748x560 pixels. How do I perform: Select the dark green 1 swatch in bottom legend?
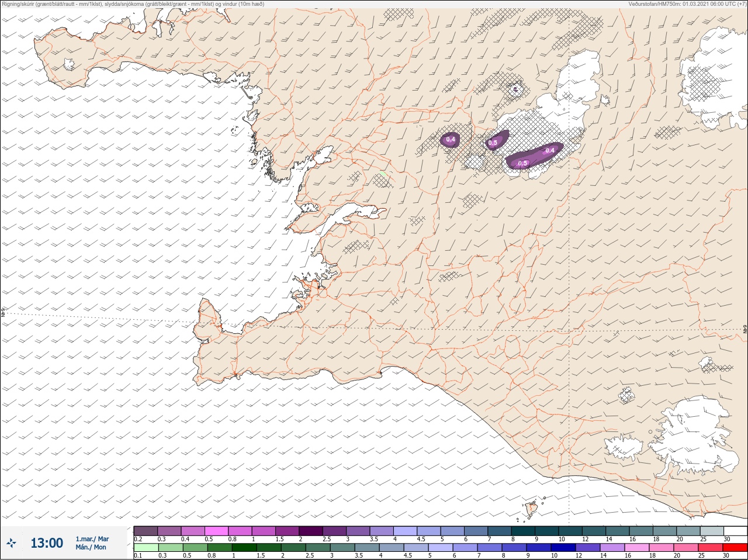pyautogui.click(x=243, y=548)
